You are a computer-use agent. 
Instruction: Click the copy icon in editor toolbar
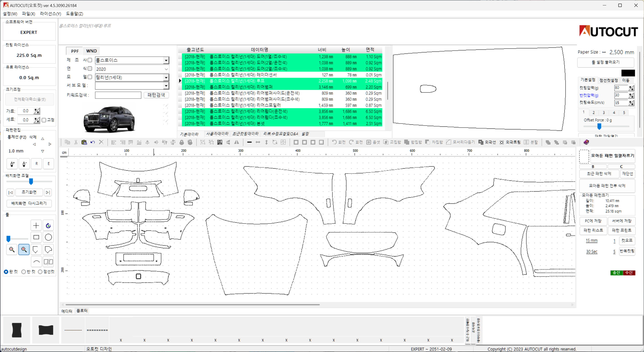(x=67, y=142)
